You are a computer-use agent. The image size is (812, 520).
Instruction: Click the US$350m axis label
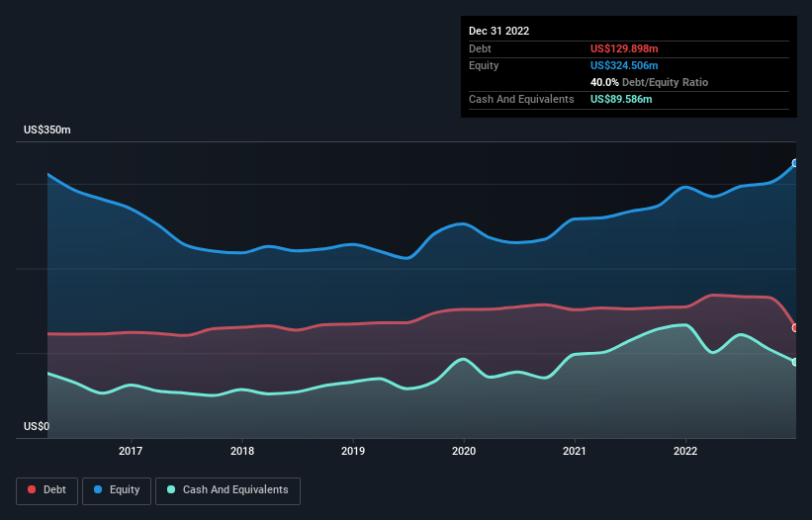(47, 130)
